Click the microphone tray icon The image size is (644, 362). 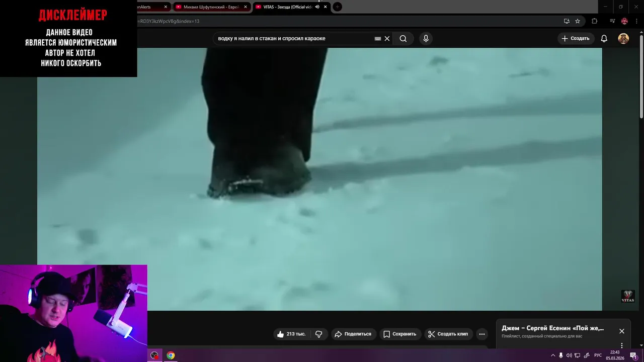point(561,355)
